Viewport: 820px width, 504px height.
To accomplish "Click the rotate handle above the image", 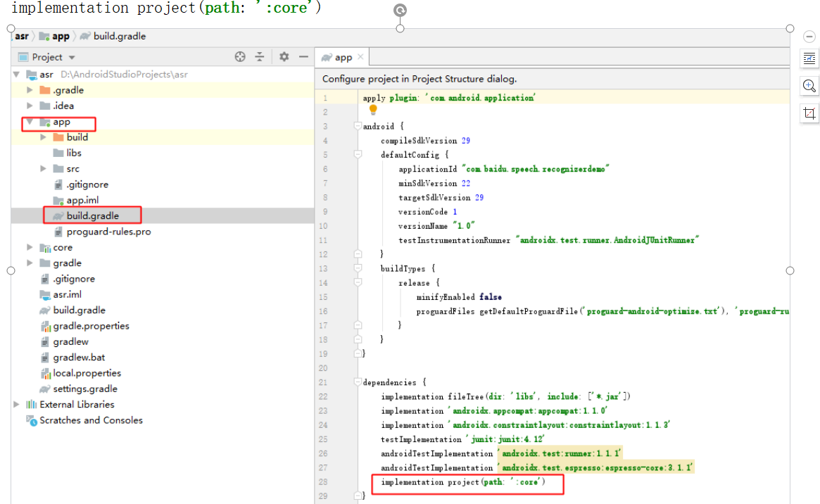I will (x=400, y=10).
